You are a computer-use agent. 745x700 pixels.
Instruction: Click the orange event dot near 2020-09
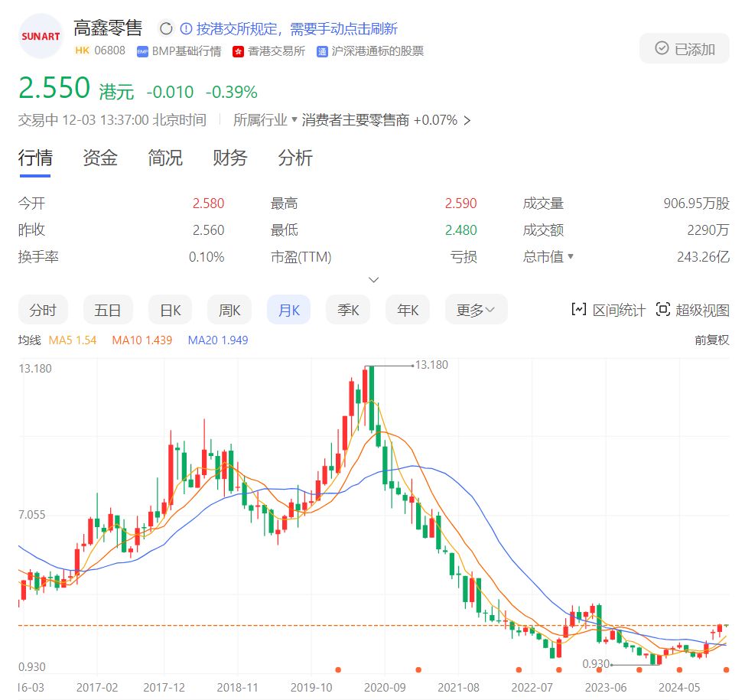point(418,669)
